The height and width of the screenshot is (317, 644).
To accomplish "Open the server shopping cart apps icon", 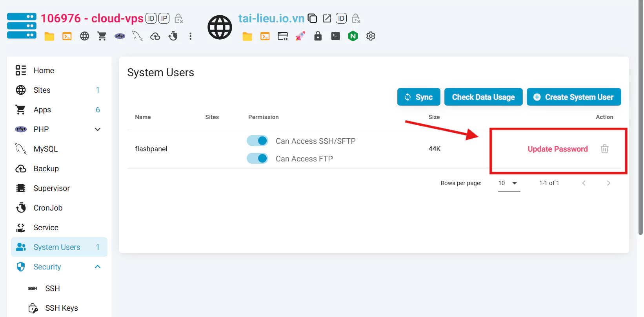I will pyautogui.click(x=102, y=36).
